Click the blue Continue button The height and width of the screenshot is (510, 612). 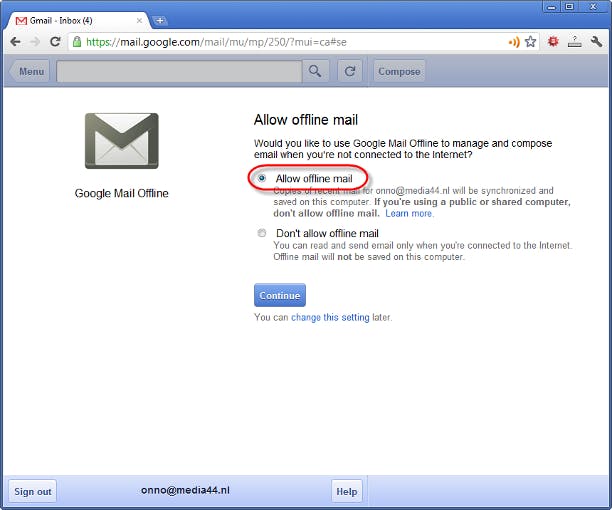coord(280,295)
